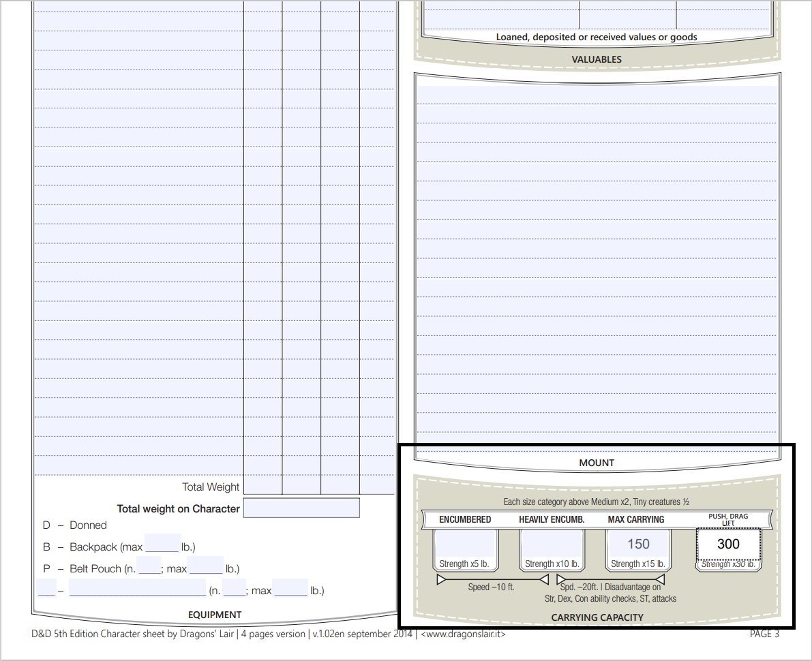Click the Encumbered Strength x5 entry box
This screenshot has height=661, width=812.
(466, 544)
